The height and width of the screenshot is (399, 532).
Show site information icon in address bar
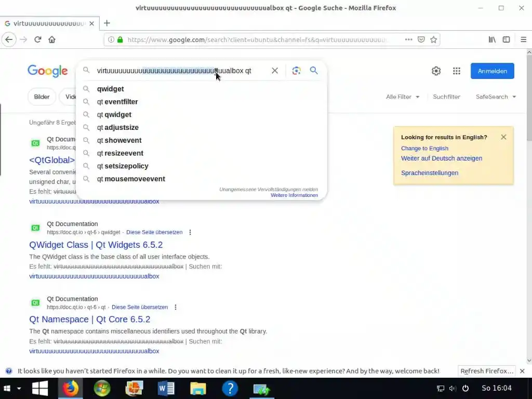[x=111, y=39]
